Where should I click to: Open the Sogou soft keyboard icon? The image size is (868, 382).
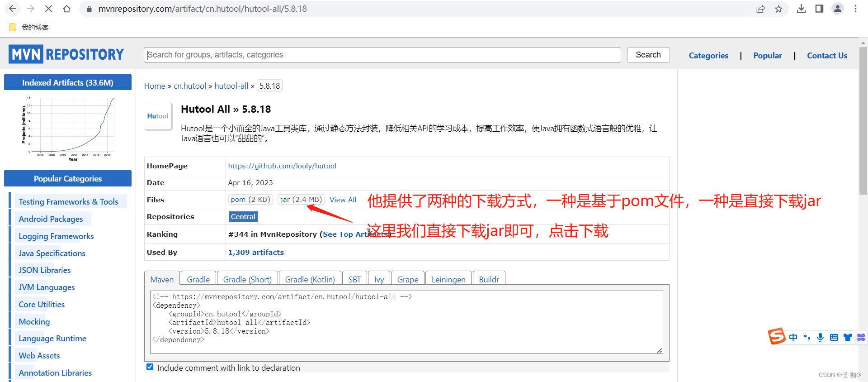(834, 337)
